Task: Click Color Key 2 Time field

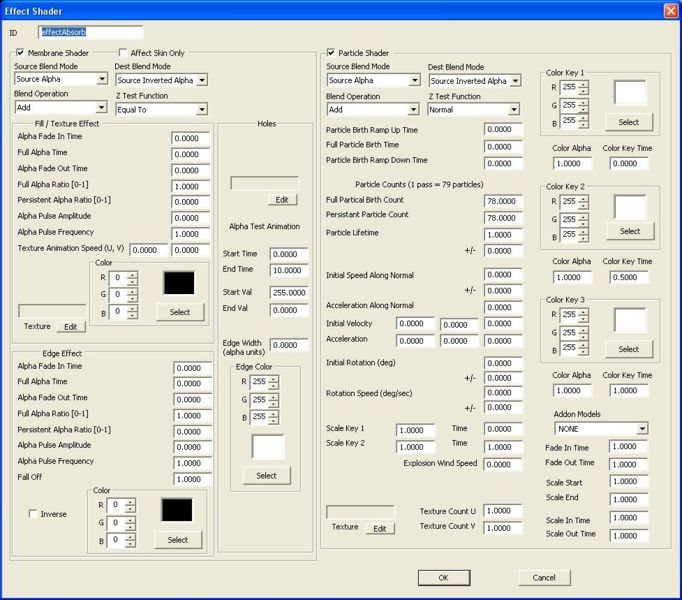Action: [x=629, y=277]
